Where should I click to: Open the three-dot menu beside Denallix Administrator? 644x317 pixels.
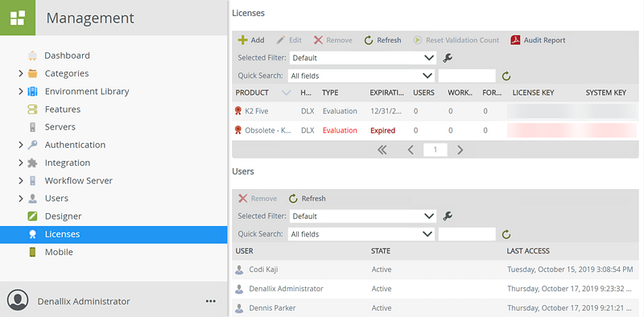click(x=211, y=302)
